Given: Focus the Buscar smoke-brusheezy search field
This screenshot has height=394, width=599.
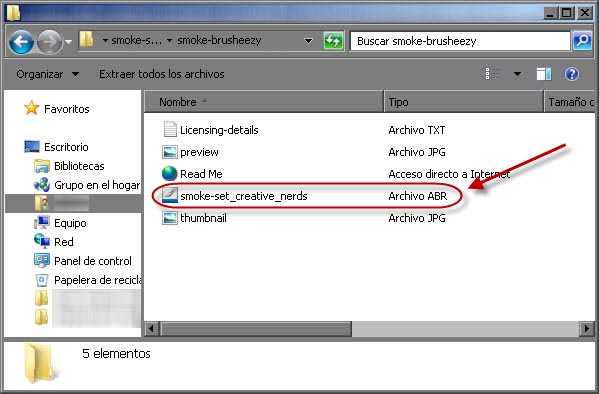Looking at the screenshot, I should pyautogui.click(x=460, y=41).
